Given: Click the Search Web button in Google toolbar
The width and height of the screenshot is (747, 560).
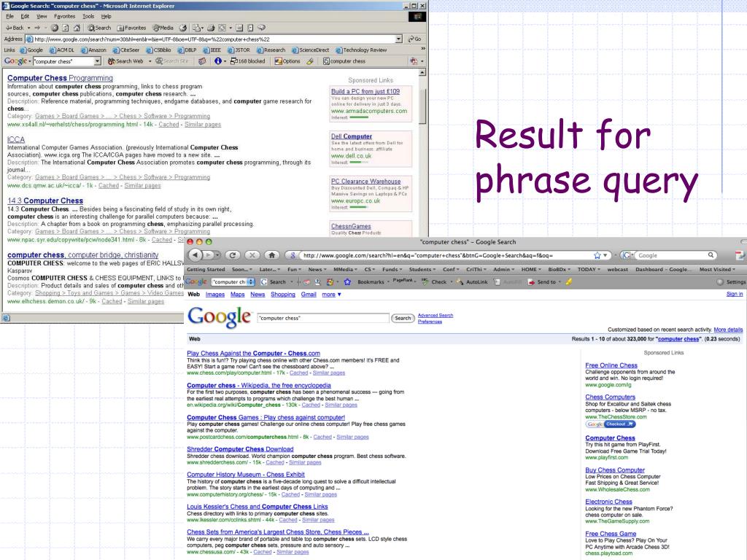Looking at the screenshot, I should tap(125, 61).
